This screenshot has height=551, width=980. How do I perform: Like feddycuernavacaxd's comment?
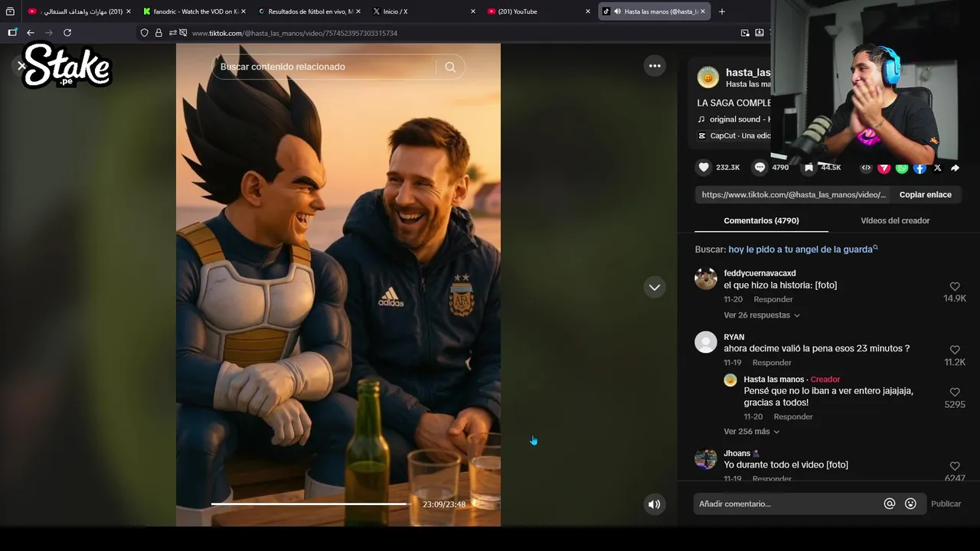(955, 286)
